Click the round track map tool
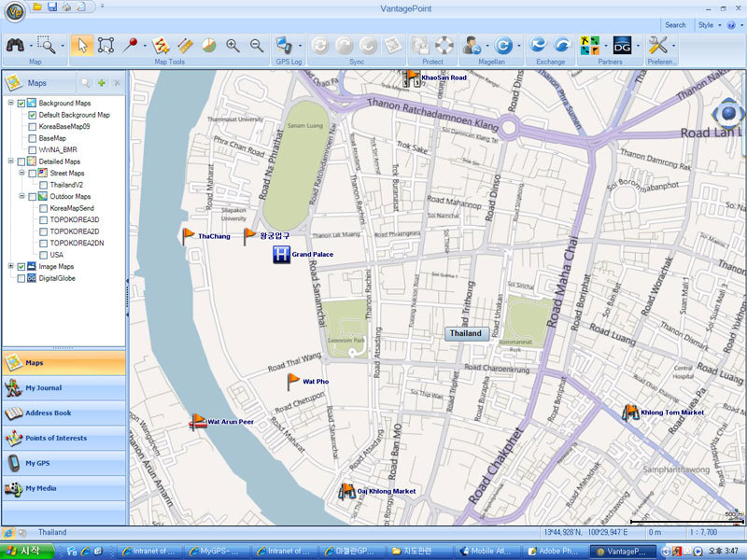747x560 pixels. pyautogui.click(x=208, y=46)
